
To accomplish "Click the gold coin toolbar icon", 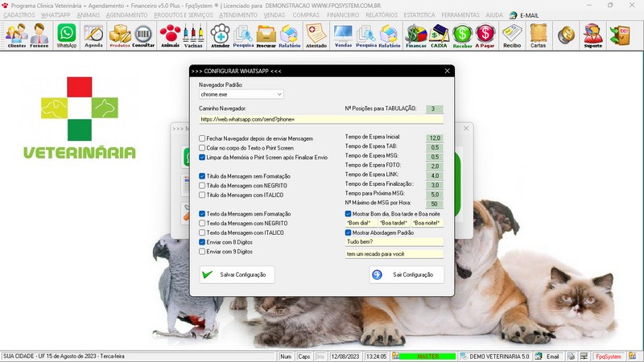I will click(x=566, y=35).
